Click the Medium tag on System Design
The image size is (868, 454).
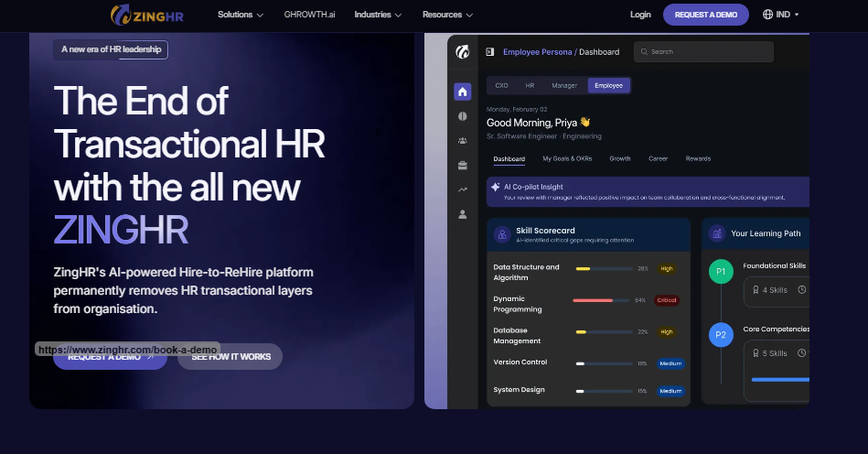(x=670, y=391)
